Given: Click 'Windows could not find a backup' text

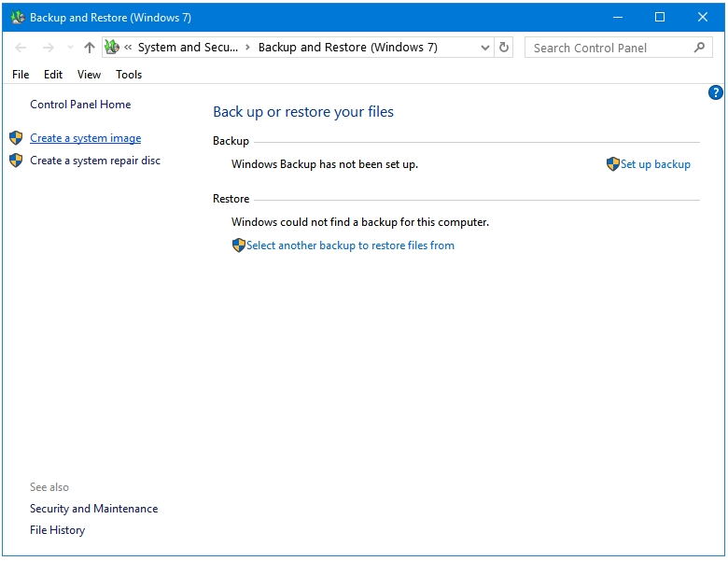Looking at the screenshot, I should click(x=360, y=222).
